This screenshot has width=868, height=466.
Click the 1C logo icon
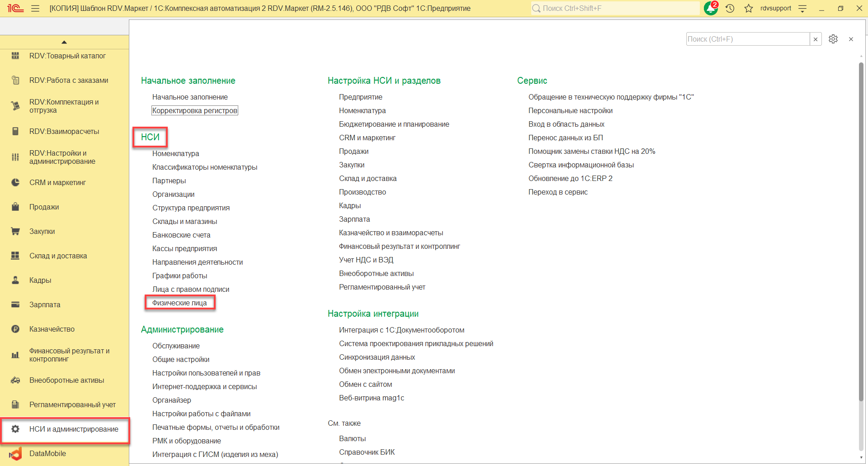click(15, 8)
